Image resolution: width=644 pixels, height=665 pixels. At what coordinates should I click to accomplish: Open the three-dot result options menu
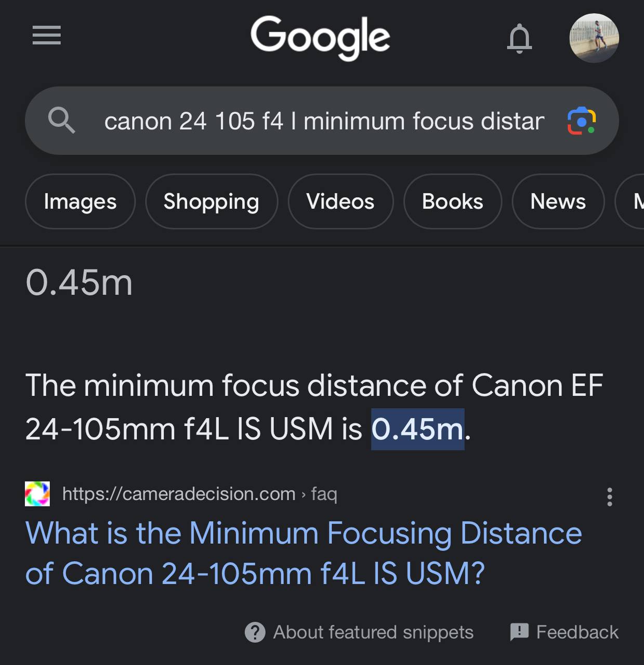610,497
